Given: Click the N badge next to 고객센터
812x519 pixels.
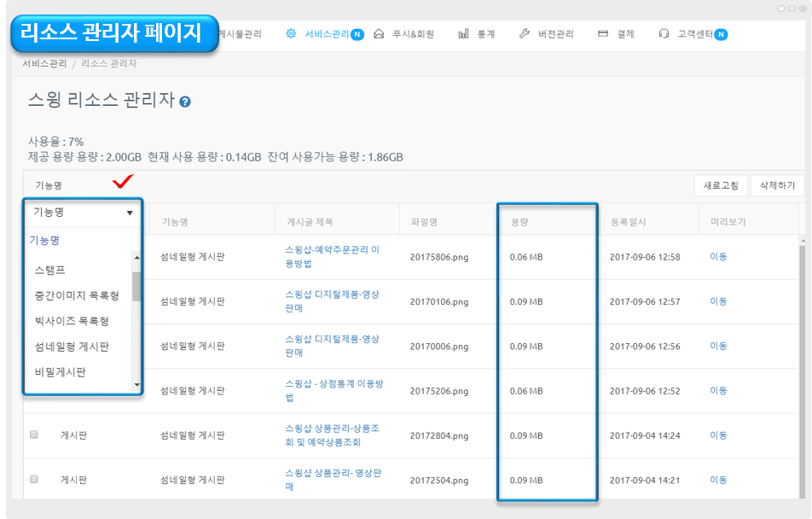Looking at the screenshot, I should point(722,34).
